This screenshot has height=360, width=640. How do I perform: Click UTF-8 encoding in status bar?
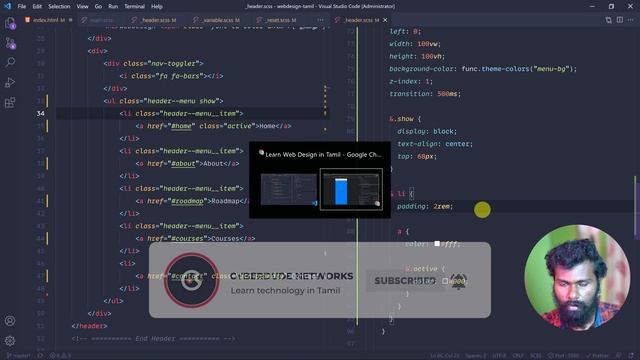[499, 356]
